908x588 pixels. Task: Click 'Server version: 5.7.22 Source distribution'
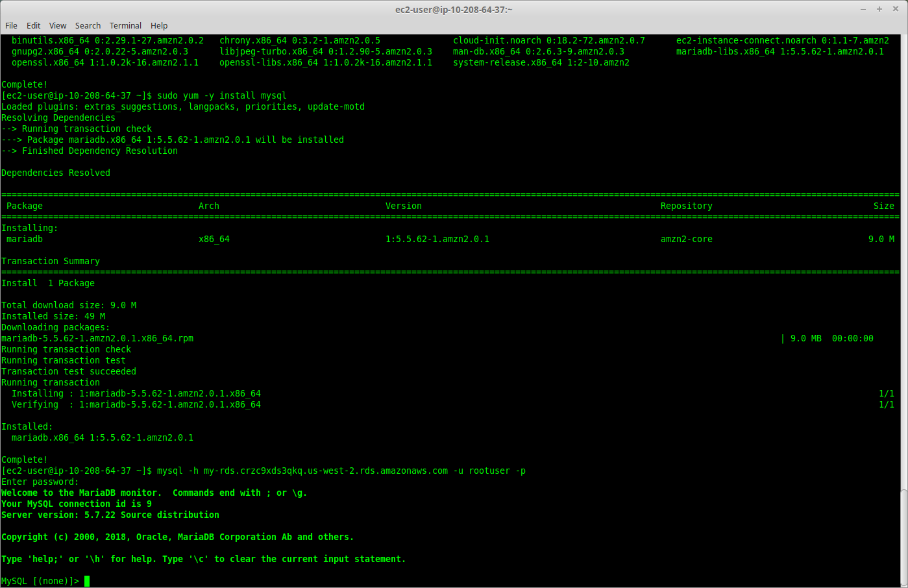click(x=110, y=515)
